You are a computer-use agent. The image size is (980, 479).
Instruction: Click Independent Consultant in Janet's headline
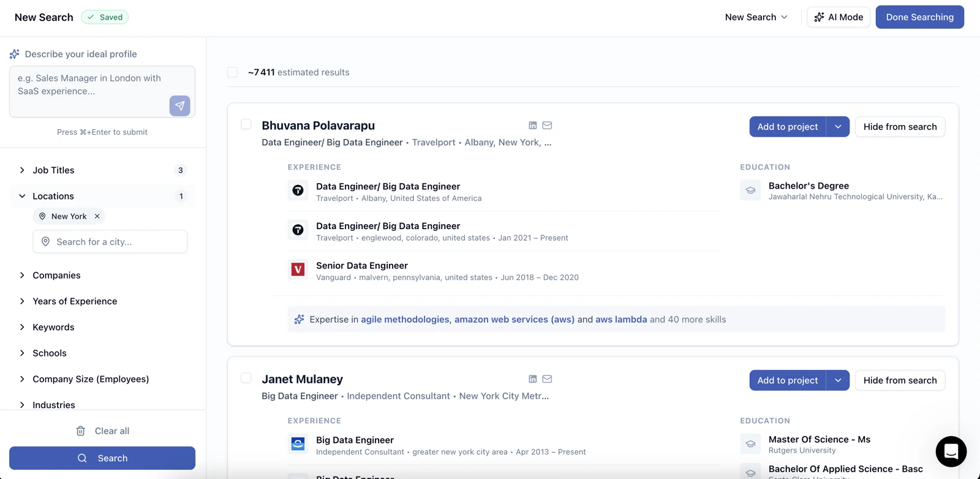pyautogui.click(x=398, y=396)
